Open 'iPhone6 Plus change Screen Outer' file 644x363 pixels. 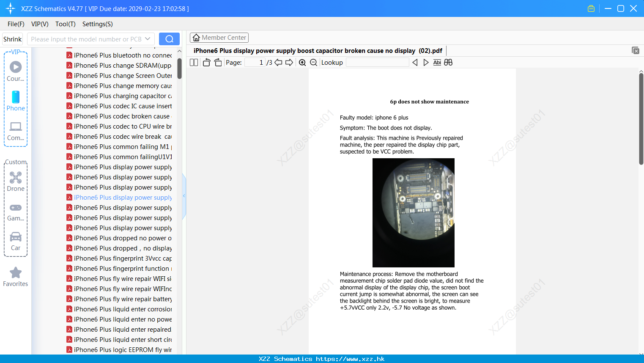point(119,76)
